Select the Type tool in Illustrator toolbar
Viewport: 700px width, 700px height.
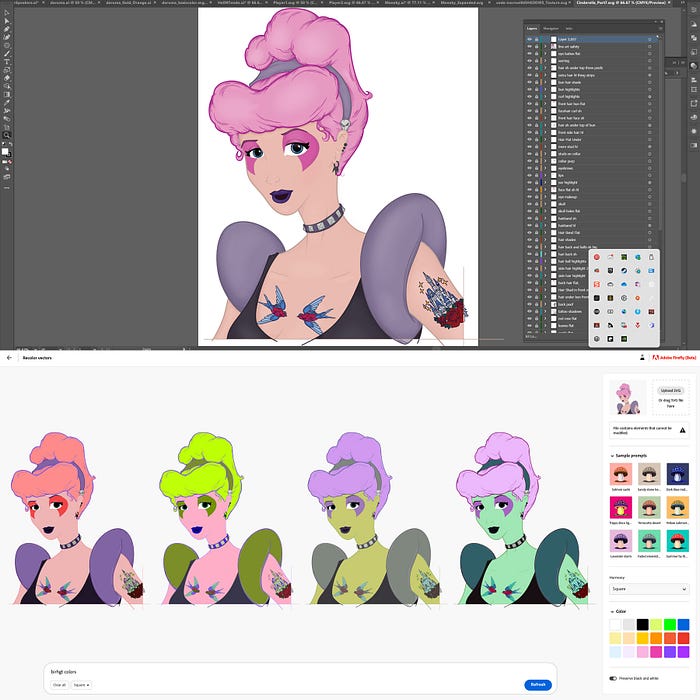click(x=6, y=62)
